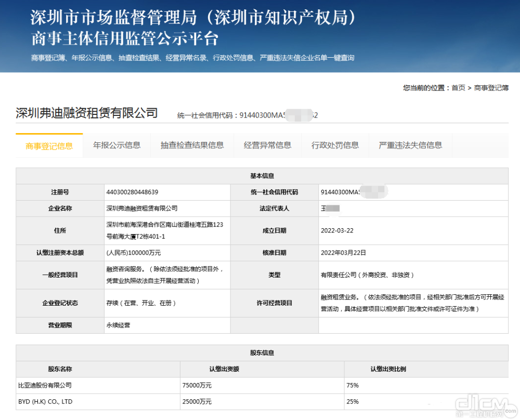Open the 抽查检查结果信息 tab
The image size is (520, 420).
pyautogui.click(x=192, y=145)
